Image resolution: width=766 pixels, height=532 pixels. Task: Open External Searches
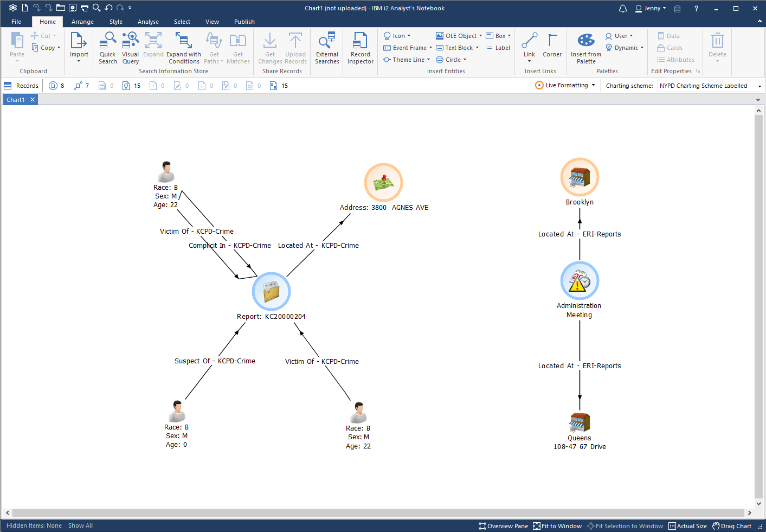click(x=327, y=48)
